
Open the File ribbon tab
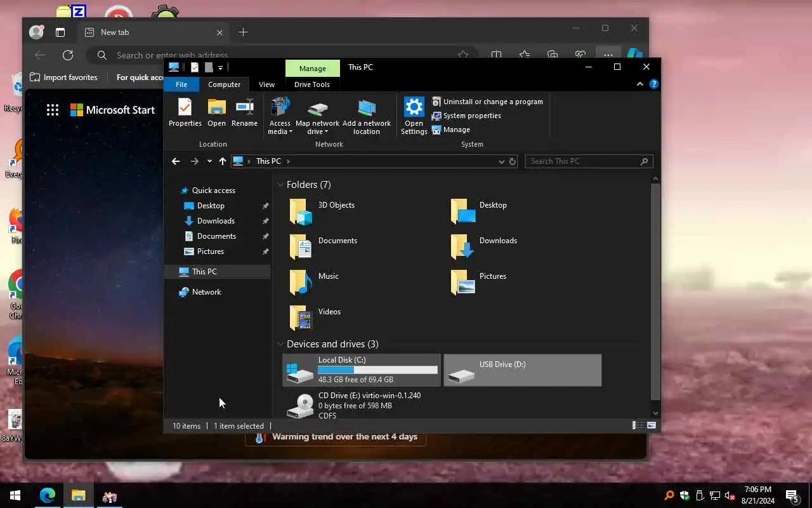(181, 84)
